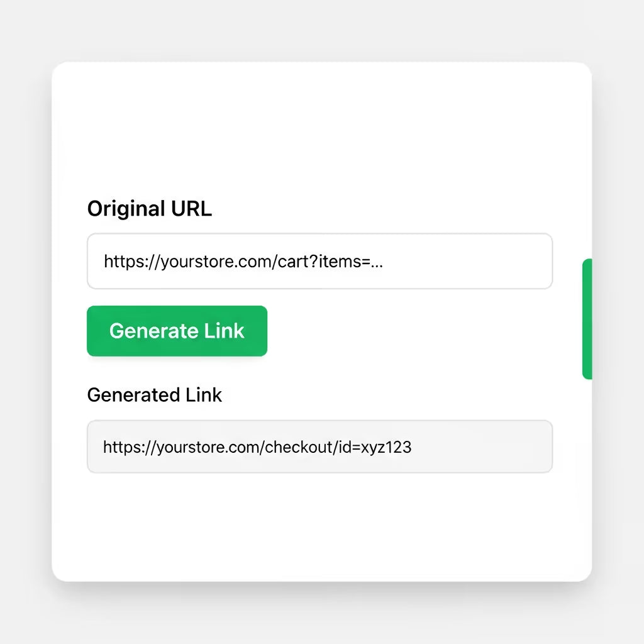Click the green vertical bar on card edge
Viewport: 644px width, 644px height.
587,319
